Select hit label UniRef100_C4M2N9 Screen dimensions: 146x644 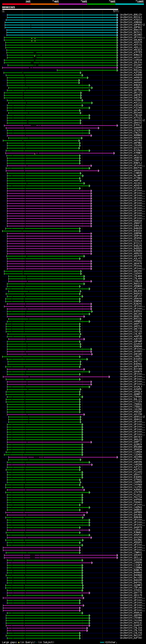point(131,464)
